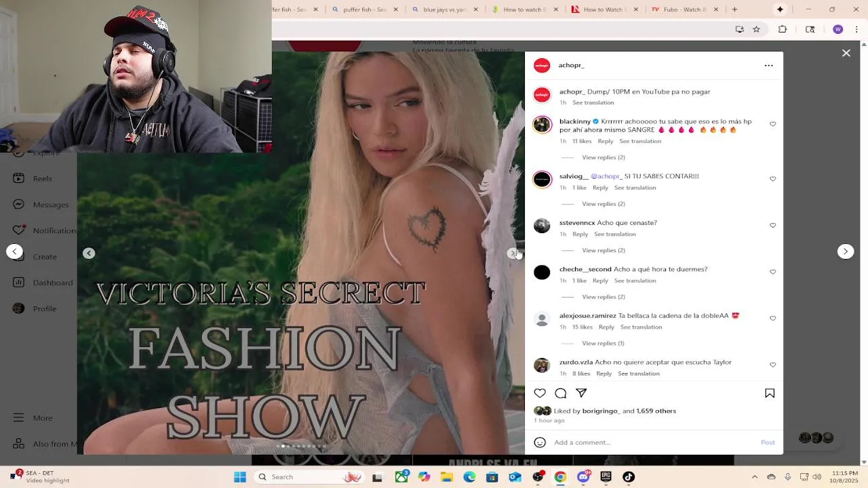
Task: Open Messages in the Instagram sidebar
Action: tap(41, 205)
